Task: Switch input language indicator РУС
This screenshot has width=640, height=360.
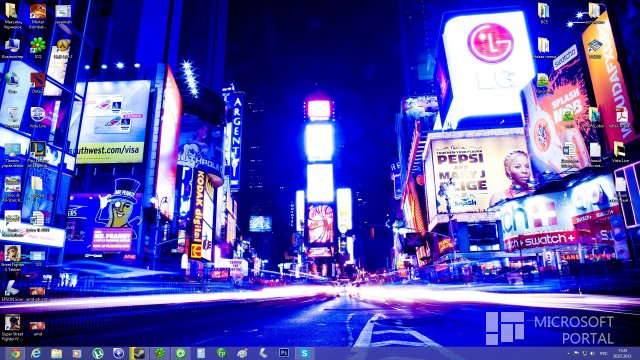Action: click(x=604, y=353)
